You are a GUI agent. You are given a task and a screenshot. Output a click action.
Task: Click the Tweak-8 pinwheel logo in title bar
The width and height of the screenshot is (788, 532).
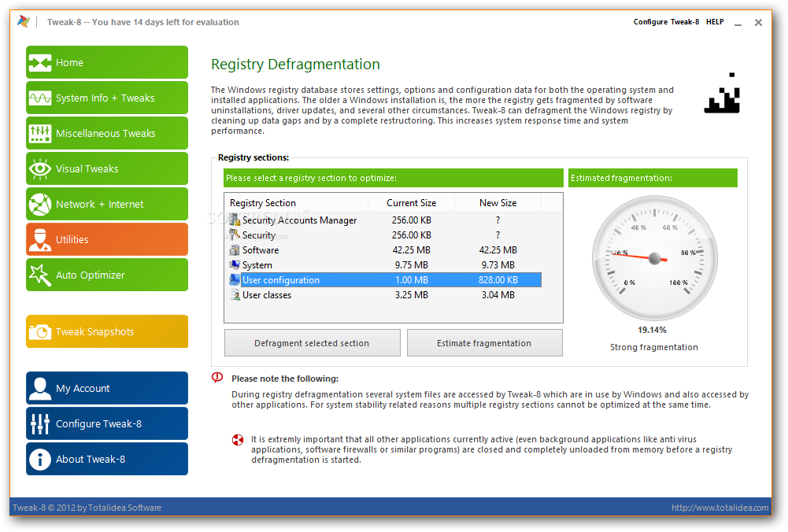coord(23,21)
